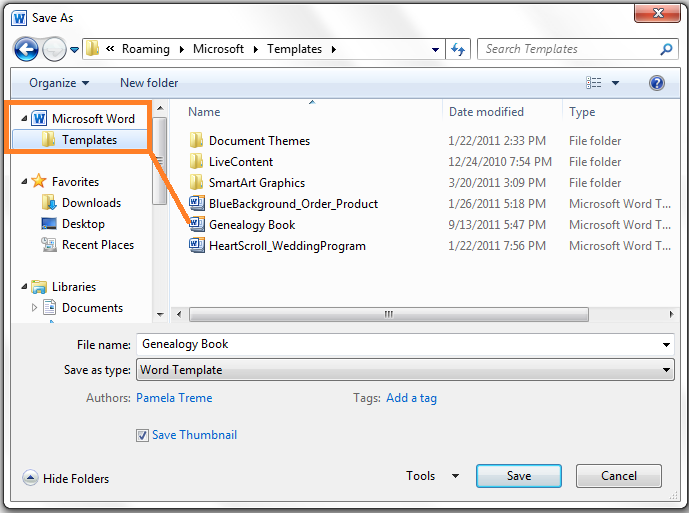Click the search magnifier icon
The image size is (691, 515).
666,49
